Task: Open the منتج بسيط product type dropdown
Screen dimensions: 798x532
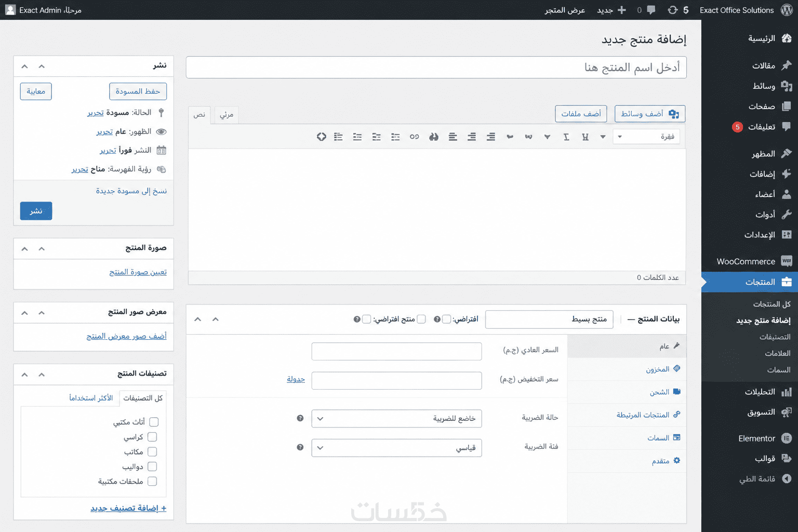Action: pos(549,319)
